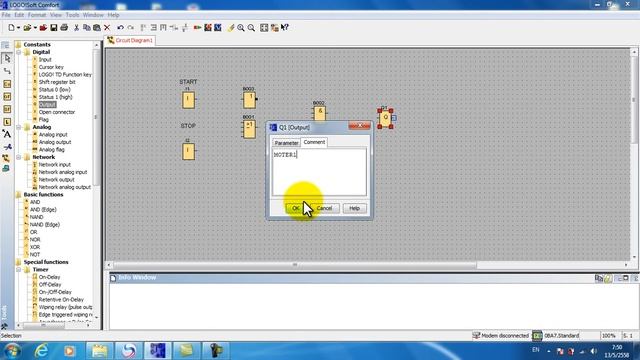Click the 100% zoom value in the status bar
The image size is (640, 360).
(x=609, y=336)
